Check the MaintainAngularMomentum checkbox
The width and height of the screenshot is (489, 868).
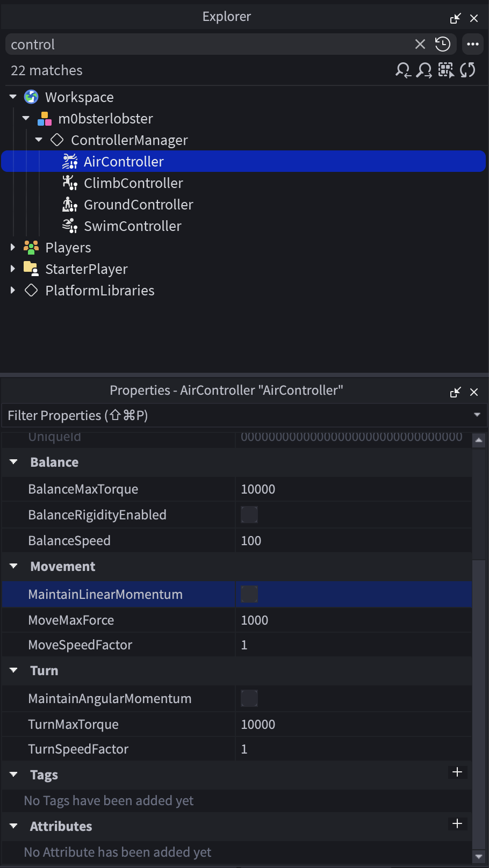tap(249, 698)
